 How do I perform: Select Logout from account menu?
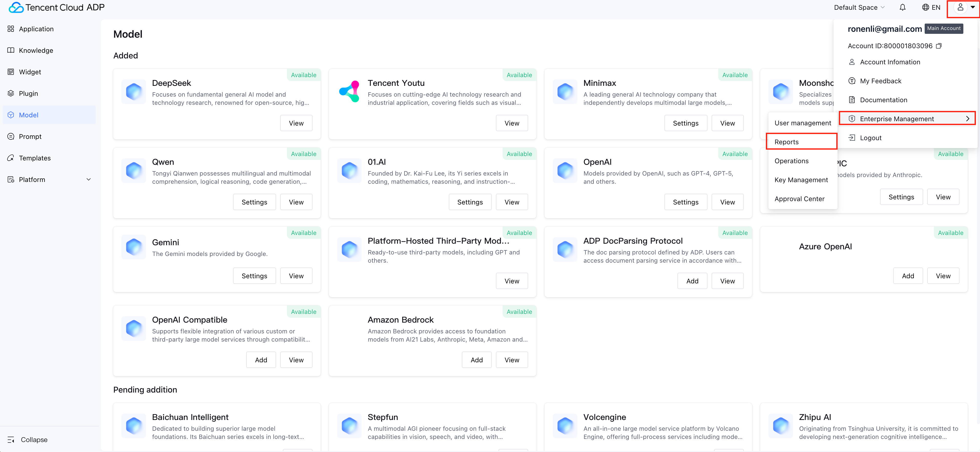(870, 138)
